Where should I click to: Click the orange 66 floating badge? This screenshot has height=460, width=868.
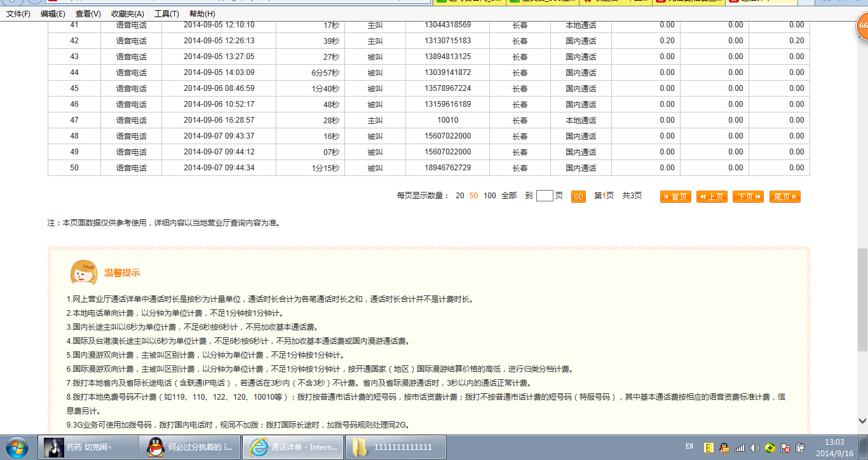pyautogui.click(x=862, y=27)
